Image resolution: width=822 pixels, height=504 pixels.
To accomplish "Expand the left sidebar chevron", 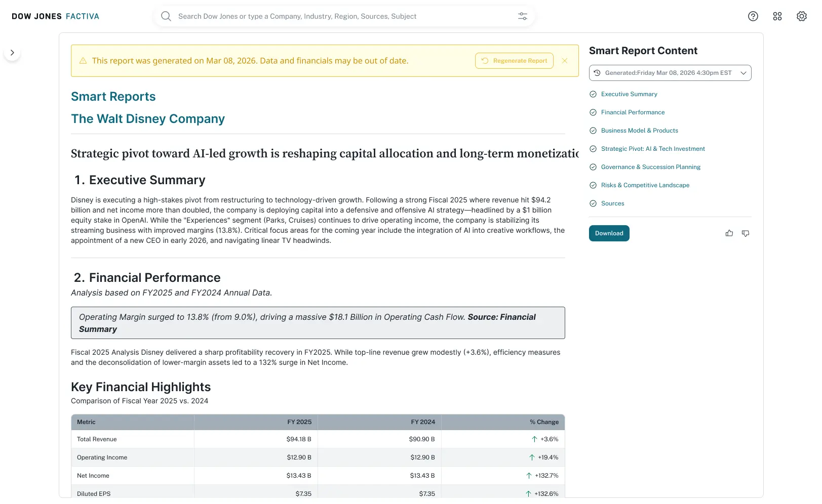I will click(x=12, y=53).
